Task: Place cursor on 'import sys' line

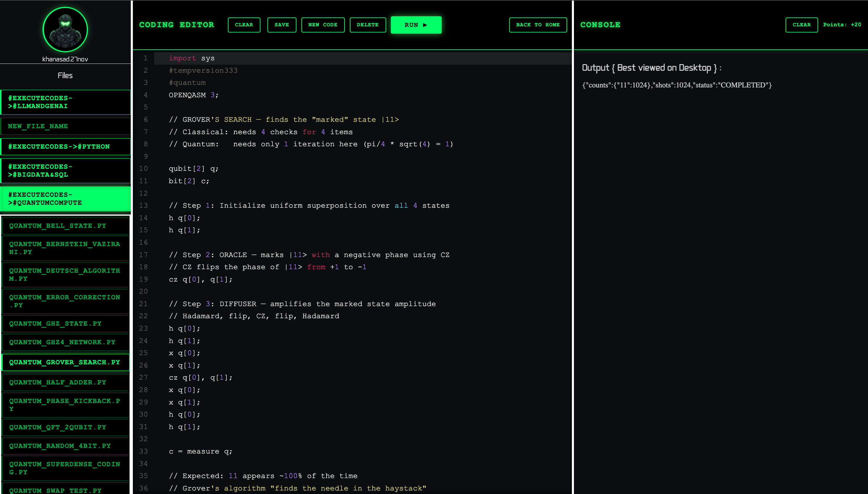Action: [x=363, y=58]
